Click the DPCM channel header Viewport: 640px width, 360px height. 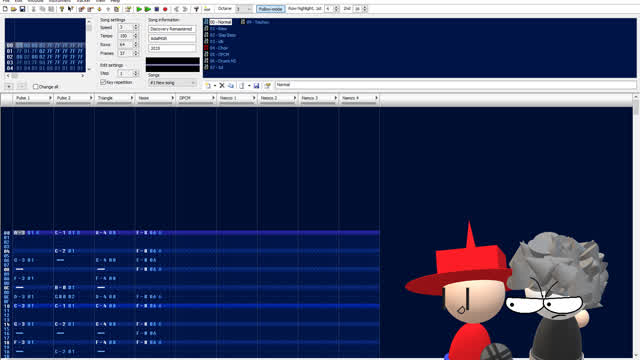[196, 99]
